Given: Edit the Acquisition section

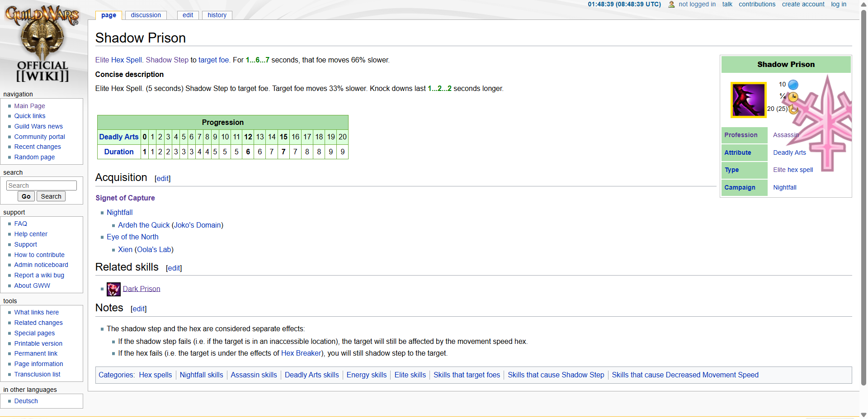Looking at the screenshot, I should pos(163,179).
